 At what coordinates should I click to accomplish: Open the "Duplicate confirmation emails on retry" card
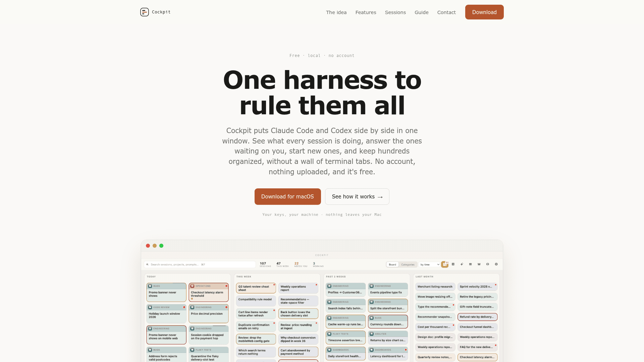click(x=256, y=326)
